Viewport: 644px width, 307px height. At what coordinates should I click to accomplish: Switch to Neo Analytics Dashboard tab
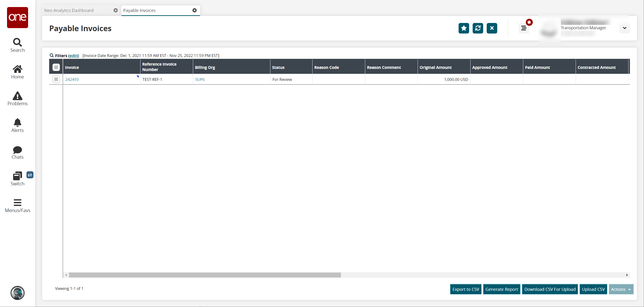69,11
